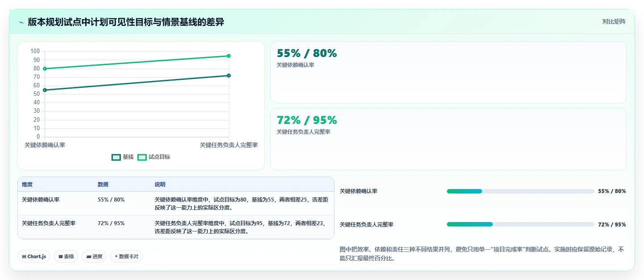Click the x-axis label 关键任务负责人完整率
The height and width of the screenshot is (280, 644).
[x=229, y=145]
